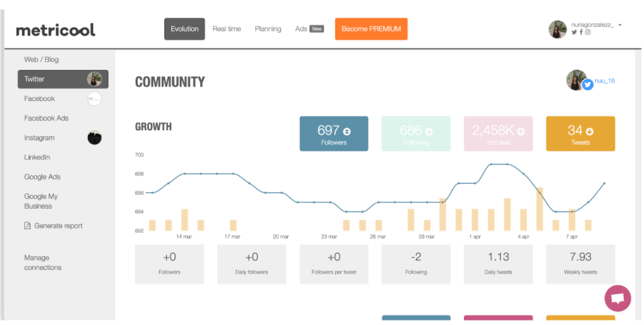644x325 pixels.
Task: Click the Instagram profile thumbnail in the sidebar
Action: coord(94,138)
